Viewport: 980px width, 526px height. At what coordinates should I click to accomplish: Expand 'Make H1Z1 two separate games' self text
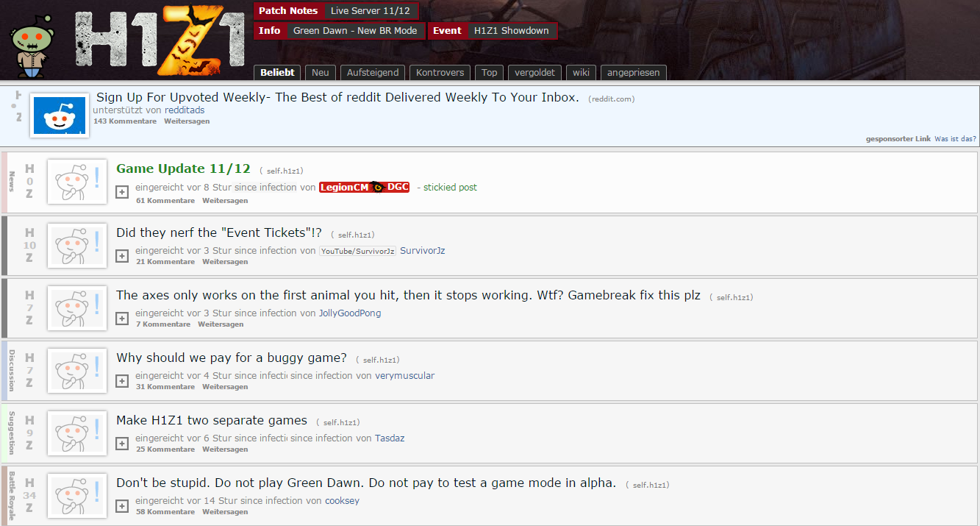tap(122, 444)
